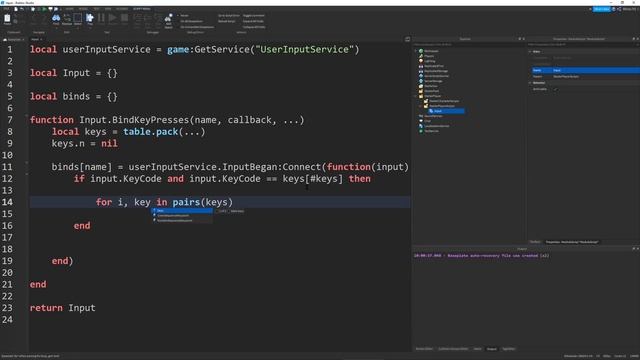Viewport: 640px width, 360px height.
Task: Click the Chat bubble icon in Explorer
Action: click(x=421, y=121)
